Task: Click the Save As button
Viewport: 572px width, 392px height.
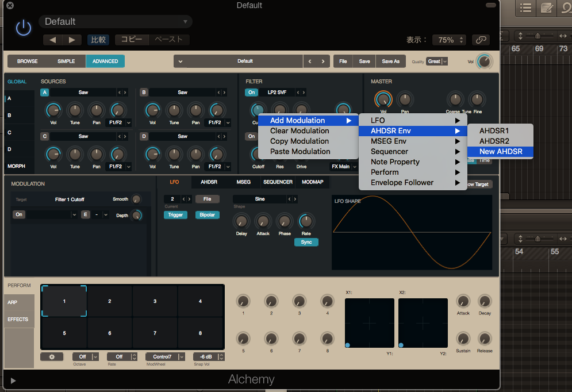Action: click(390, 61)
